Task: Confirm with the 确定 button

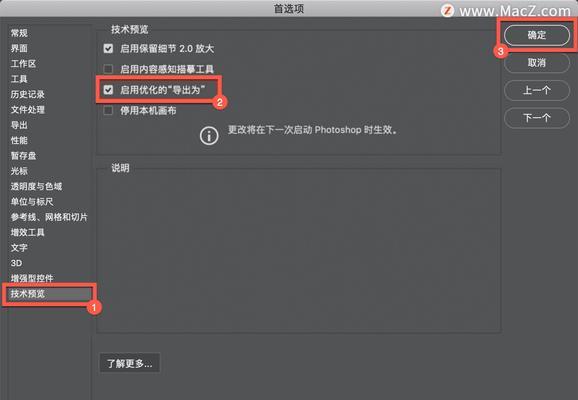Action: (x=537, y=35)
